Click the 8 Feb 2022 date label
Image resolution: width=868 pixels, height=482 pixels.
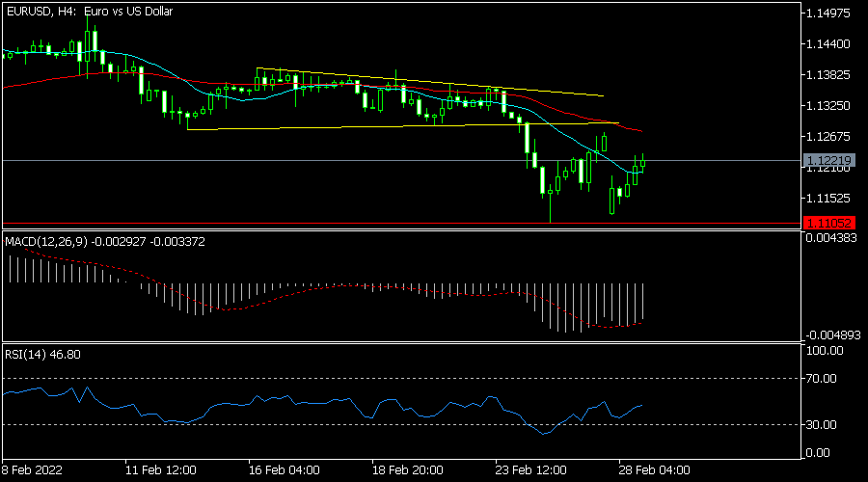click(32, 470)
